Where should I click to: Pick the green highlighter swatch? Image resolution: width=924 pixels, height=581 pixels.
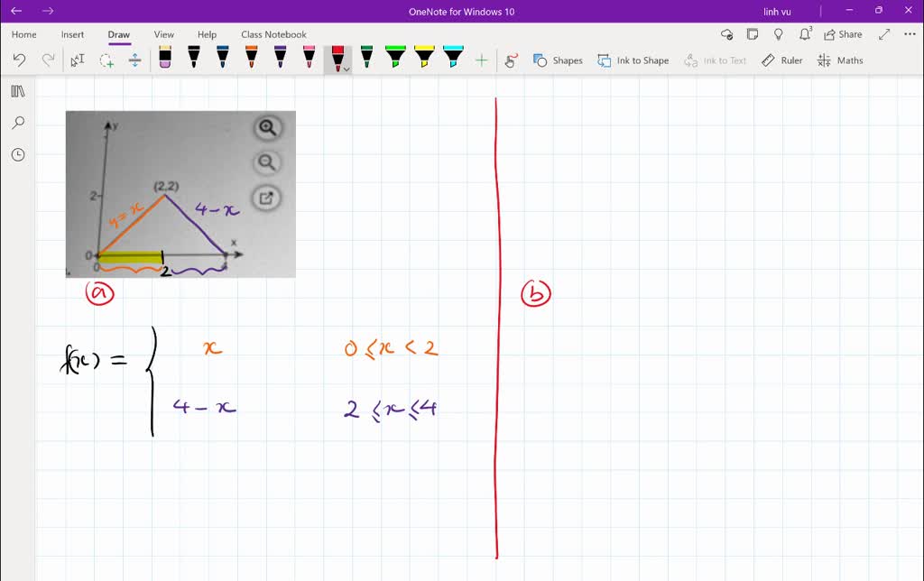[397, 57]
